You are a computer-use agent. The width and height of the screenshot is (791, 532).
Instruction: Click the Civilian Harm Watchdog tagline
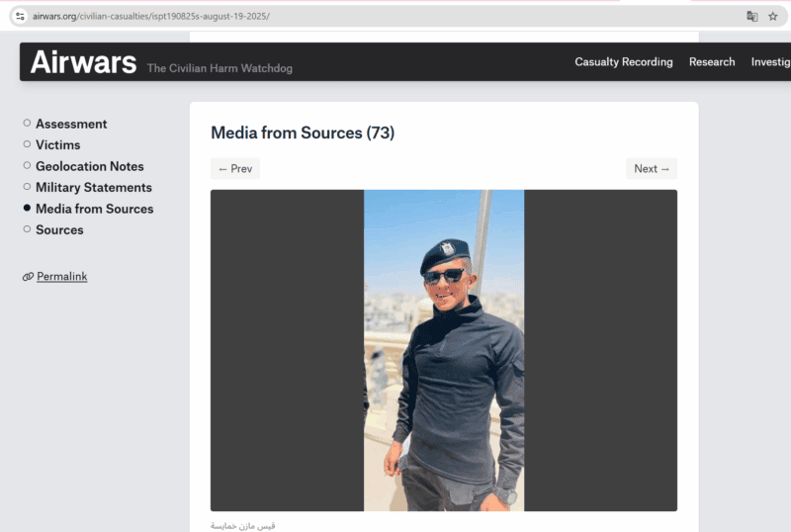pyautogui.click(x=220, y=68)
